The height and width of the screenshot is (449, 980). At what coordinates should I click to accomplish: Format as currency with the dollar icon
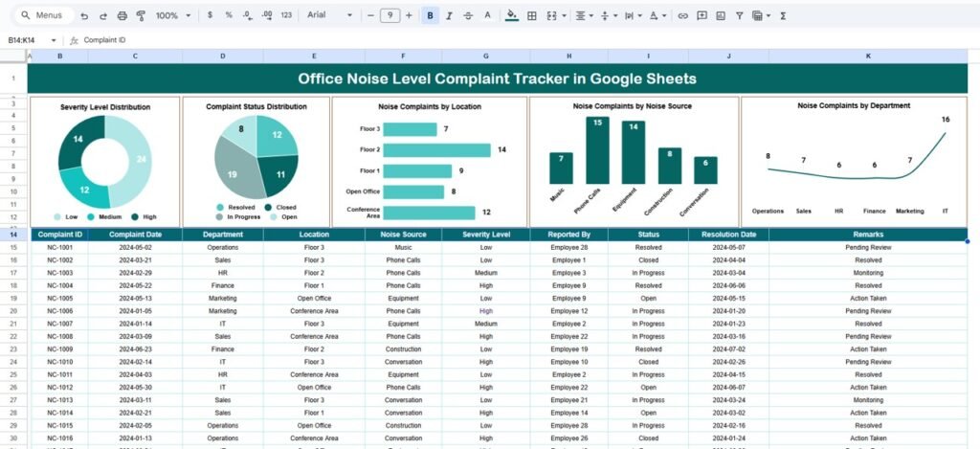tap(210, 15)
